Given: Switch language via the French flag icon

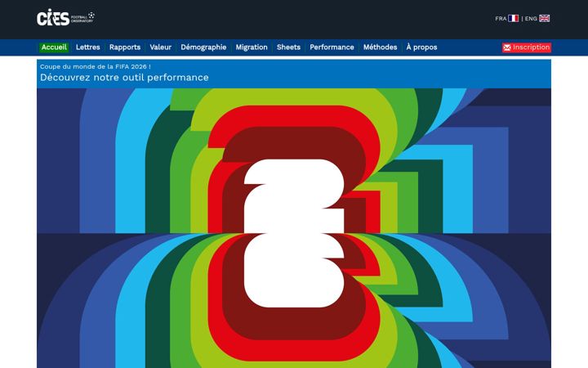Looking at the screenshot, I should (x=513, y=18).
